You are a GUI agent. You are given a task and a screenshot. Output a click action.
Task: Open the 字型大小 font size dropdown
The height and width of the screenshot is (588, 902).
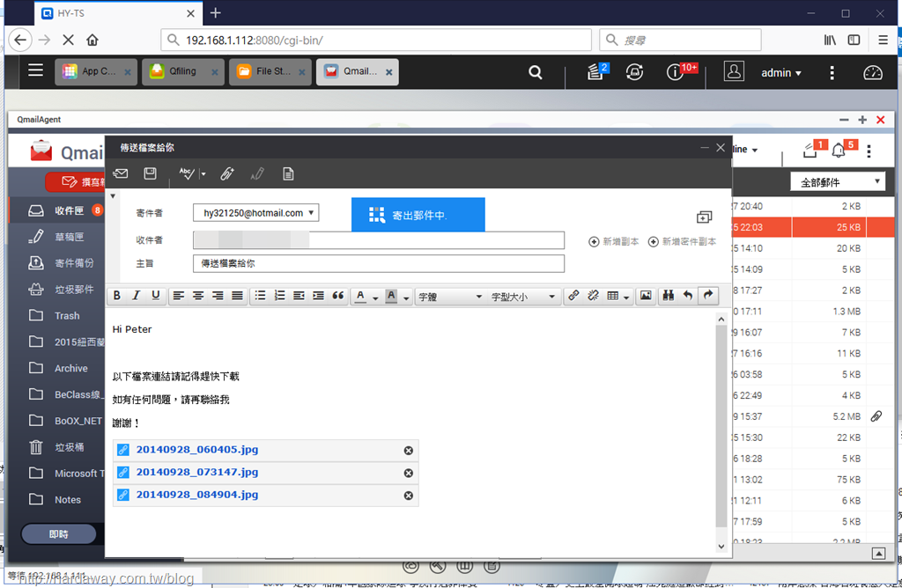click(x=523, y=297)
